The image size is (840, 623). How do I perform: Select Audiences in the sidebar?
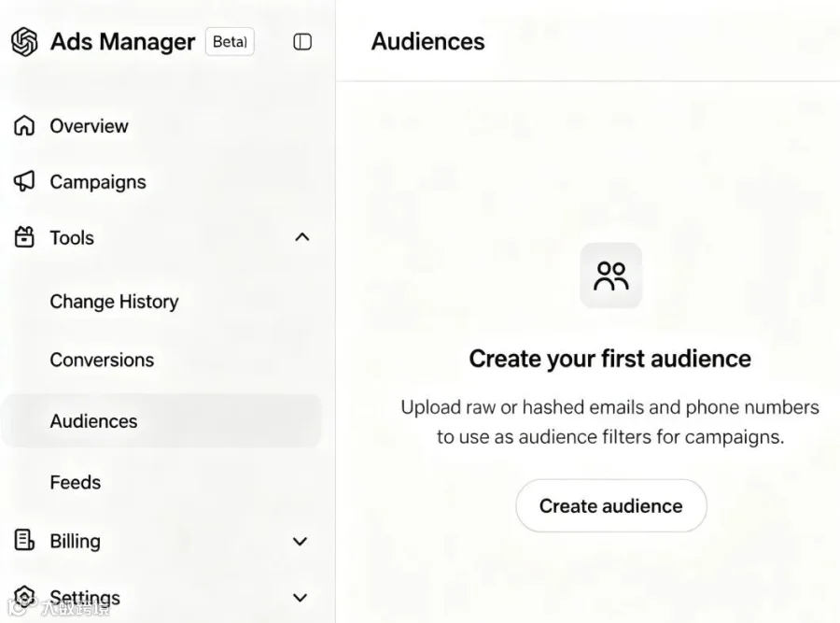[x=161, y=421]
